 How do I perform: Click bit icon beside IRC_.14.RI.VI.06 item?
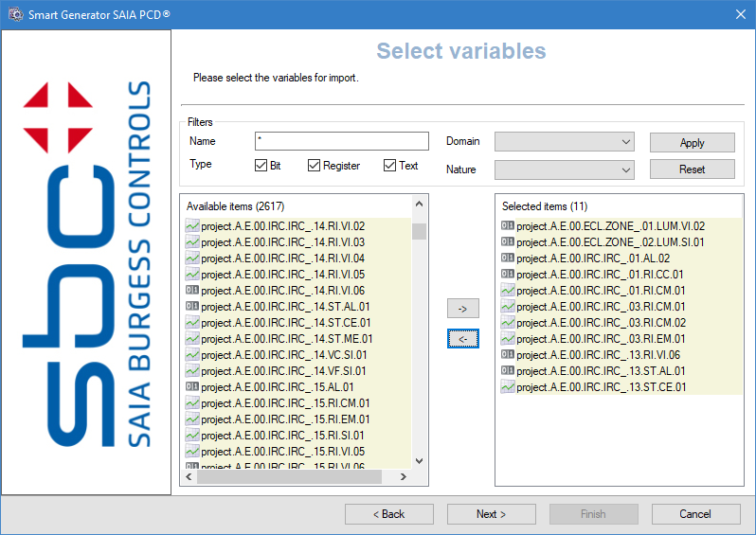coord(192,291)
